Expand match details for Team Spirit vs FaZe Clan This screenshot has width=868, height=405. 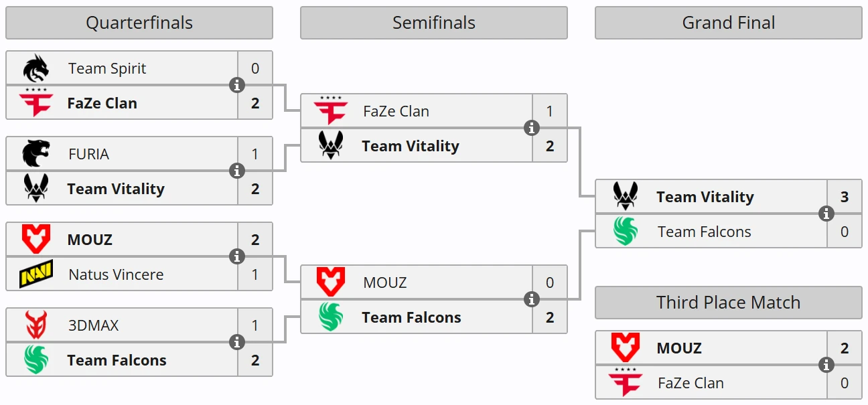pyautogui.click(x=237, y=86)
